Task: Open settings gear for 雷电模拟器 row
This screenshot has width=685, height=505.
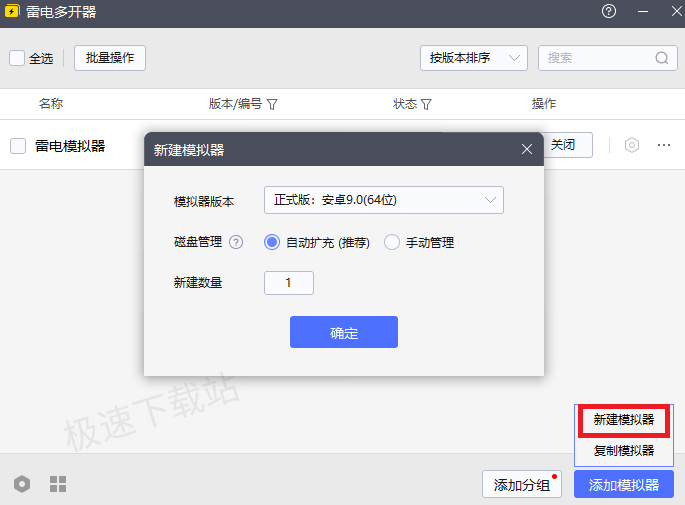Action: coord(632,145)
